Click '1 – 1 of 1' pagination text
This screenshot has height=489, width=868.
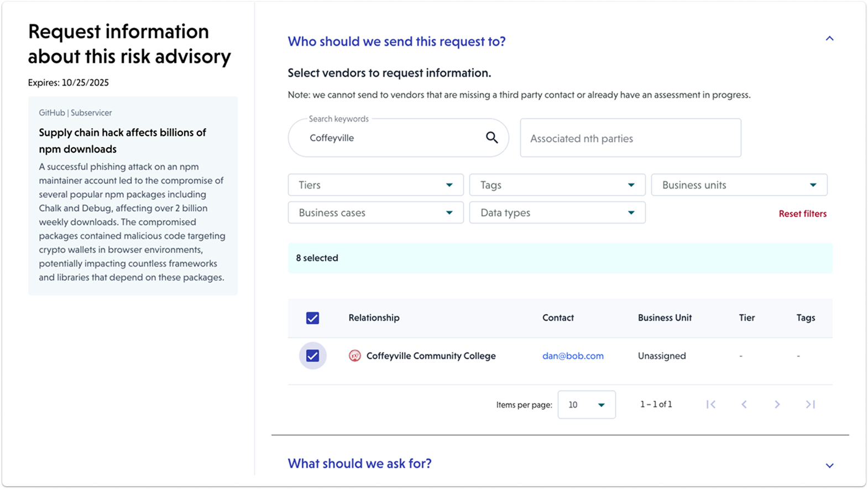click(x=656, y=404)
